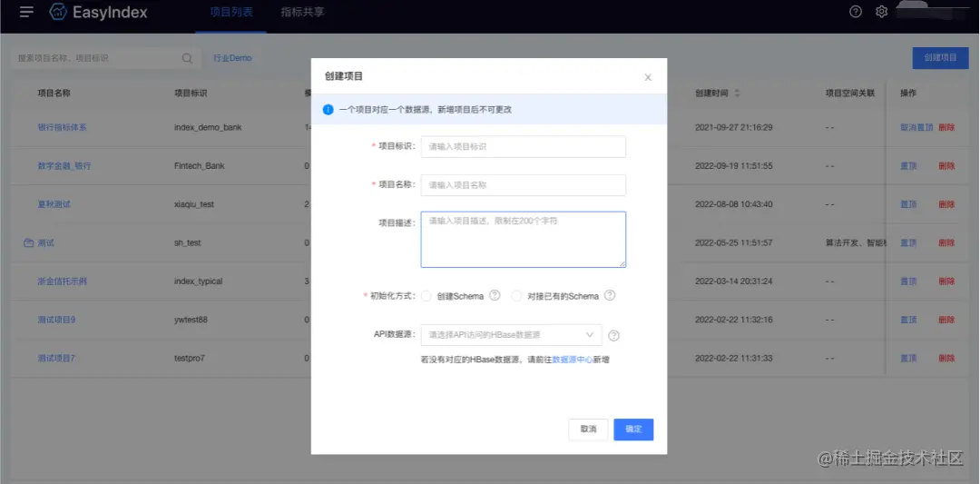Screen dimensions: 980x484
Task: Click the 2022-09-19 11:51:55 timestamp
Action: tap(734, 165)
